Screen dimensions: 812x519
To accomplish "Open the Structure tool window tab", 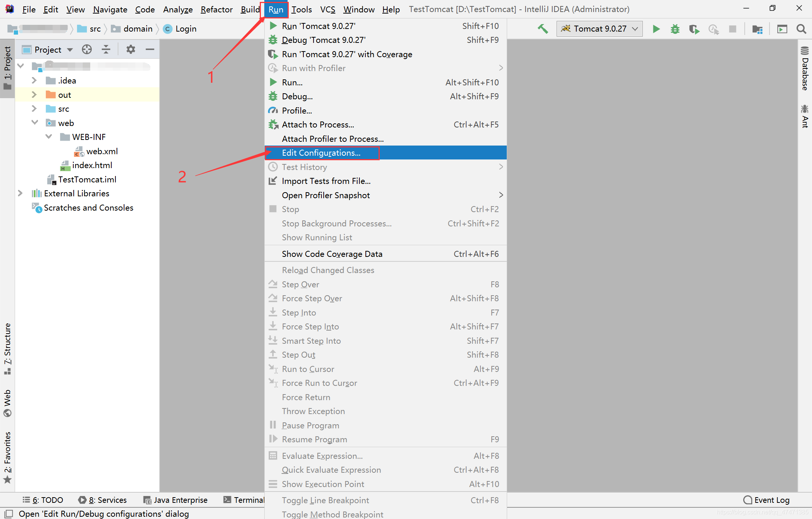I will pos(8,348).
